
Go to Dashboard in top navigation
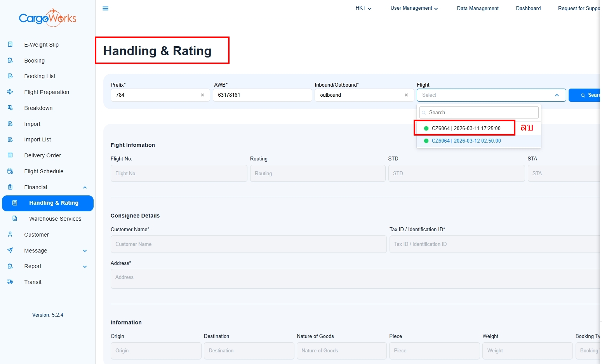pyautogui.click(x=528, y=8)
